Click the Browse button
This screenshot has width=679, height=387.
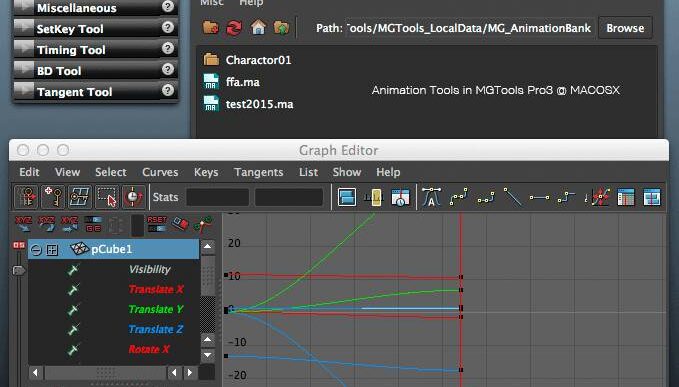pos(625,28)
